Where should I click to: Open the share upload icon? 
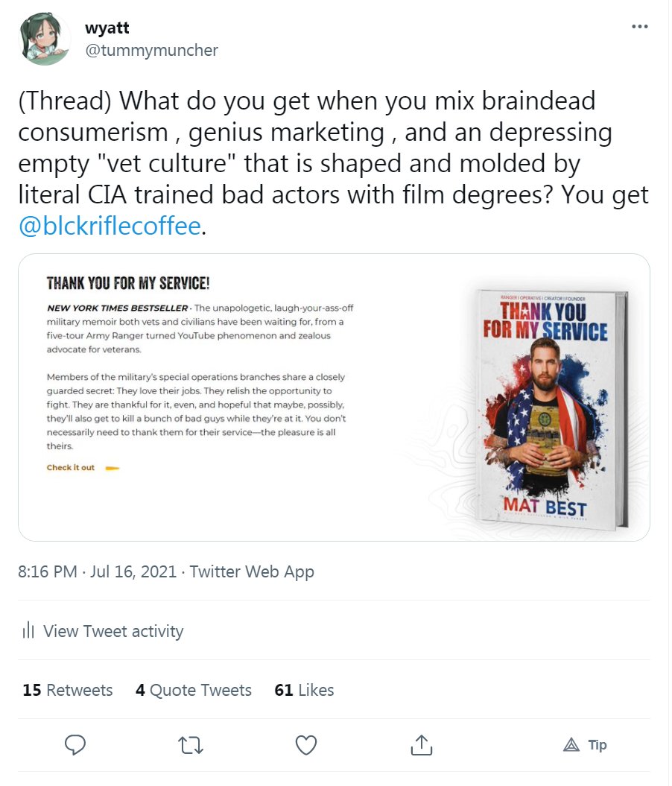[422, 745]
